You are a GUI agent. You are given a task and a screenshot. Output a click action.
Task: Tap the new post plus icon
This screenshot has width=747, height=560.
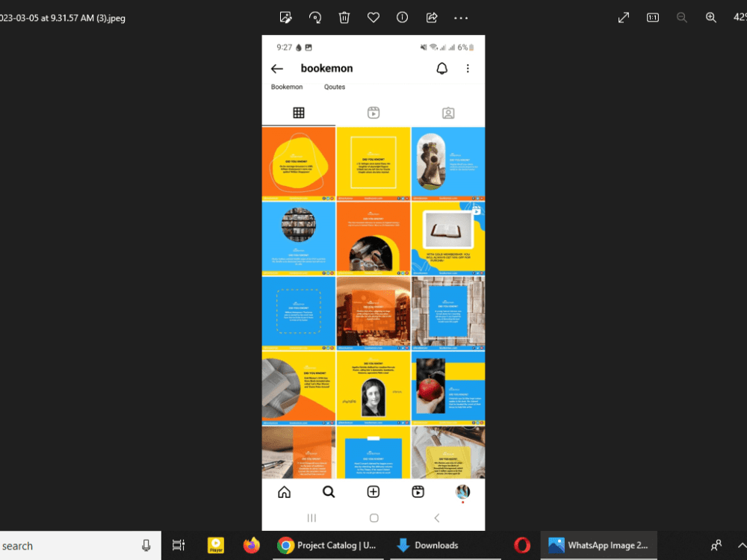point(373,492)
